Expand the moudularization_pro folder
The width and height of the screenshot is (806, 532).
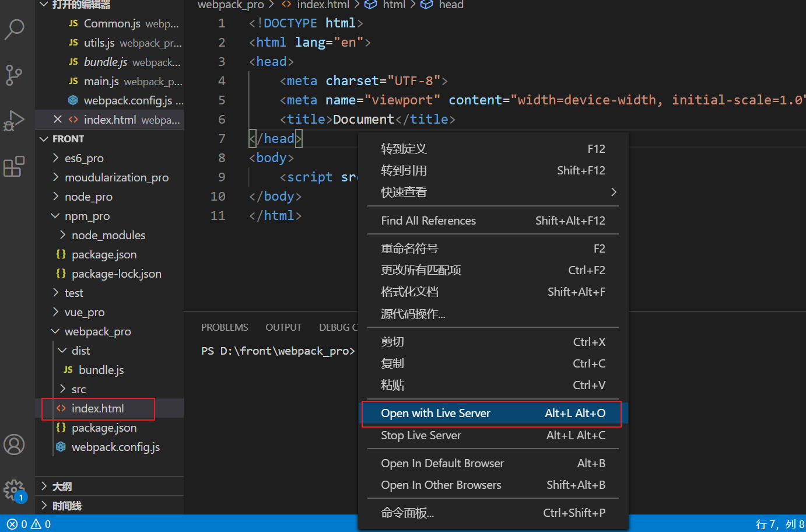55,177
